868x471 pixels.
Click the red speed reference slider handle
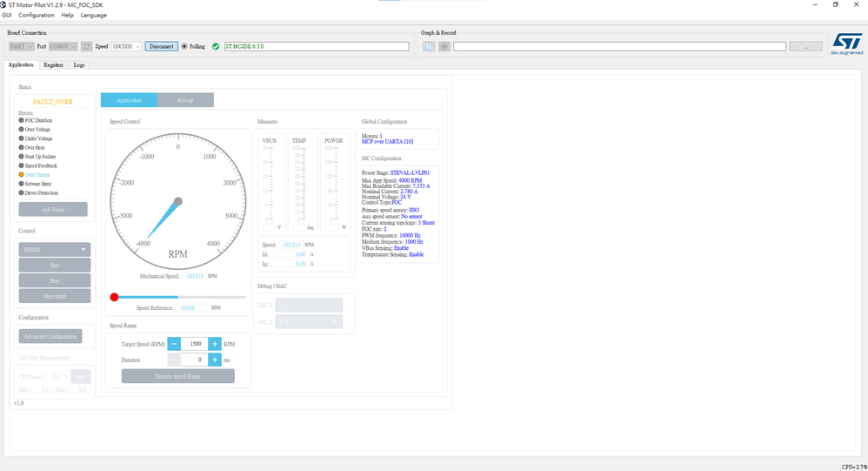pyautogui.click(x=114, y=297)
